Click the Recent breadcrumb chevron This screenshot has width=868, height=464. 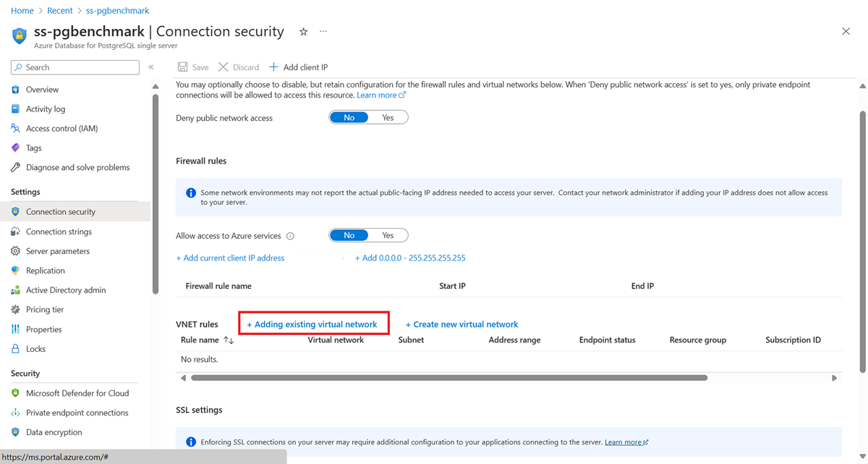click(79, 11)
